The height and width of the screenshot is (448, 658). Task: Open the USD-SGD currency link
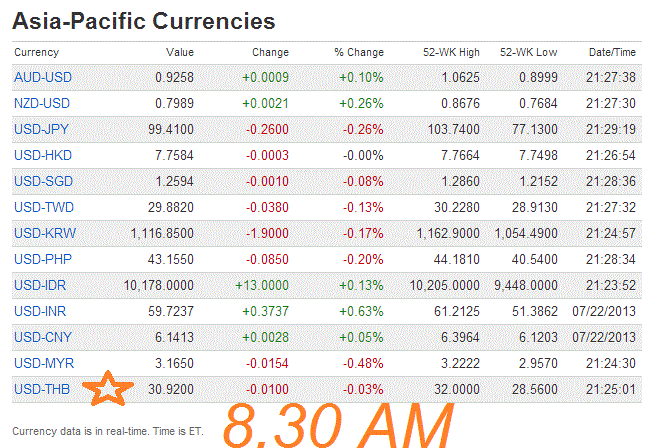(43, 181)
